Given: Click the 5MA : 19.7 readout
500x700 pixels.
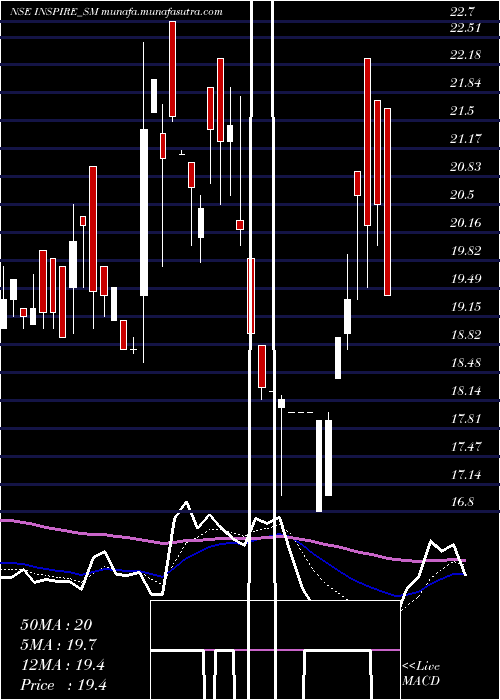Looking at the screenshot, I should click(58, 645).
